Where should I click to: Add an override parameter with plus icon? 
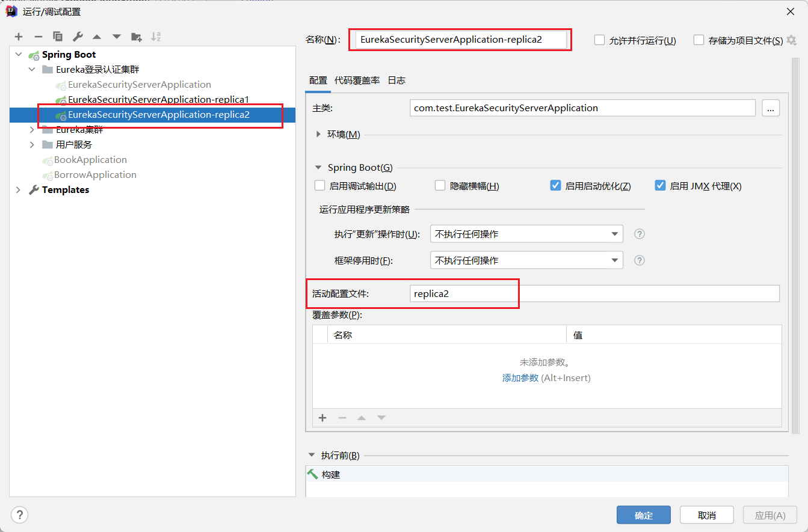(322, 418)
